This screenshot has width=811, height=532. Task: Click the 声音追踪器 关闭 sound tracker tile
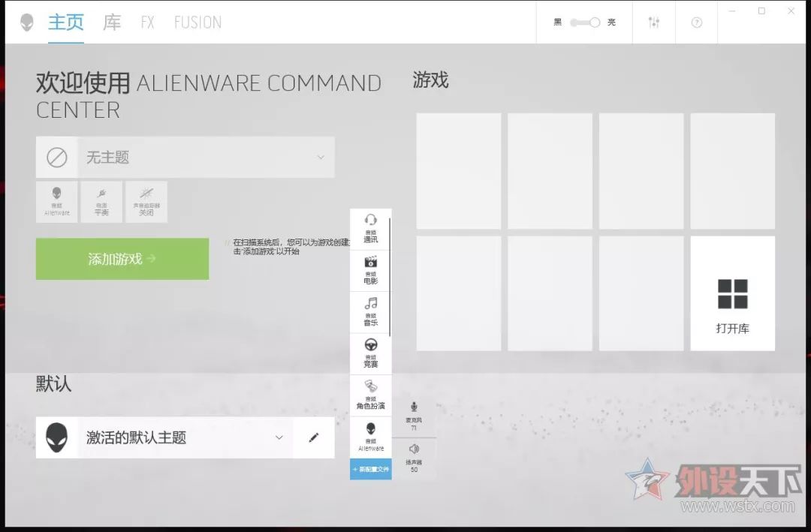[x=146, y=202]
